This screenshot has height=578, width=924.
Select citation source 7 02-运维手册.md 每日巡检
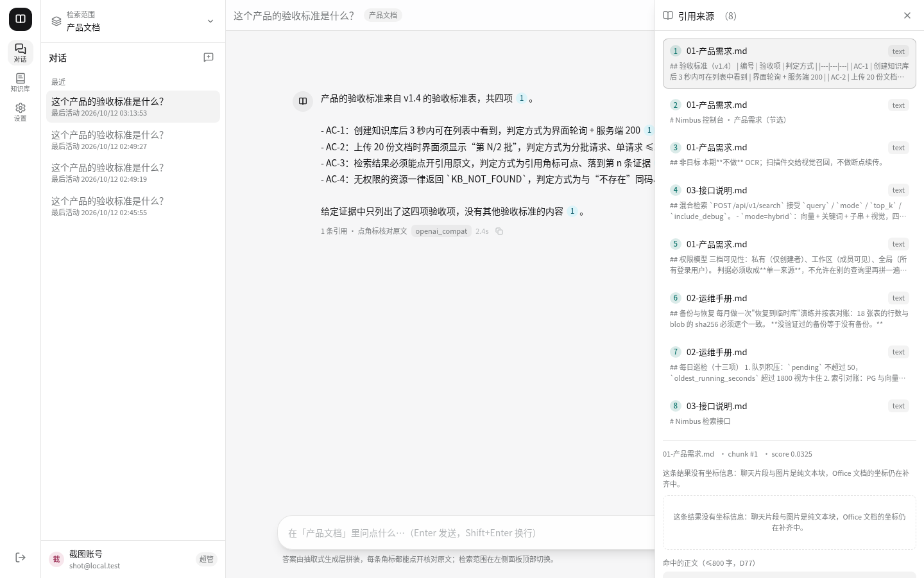click(789, 365)
